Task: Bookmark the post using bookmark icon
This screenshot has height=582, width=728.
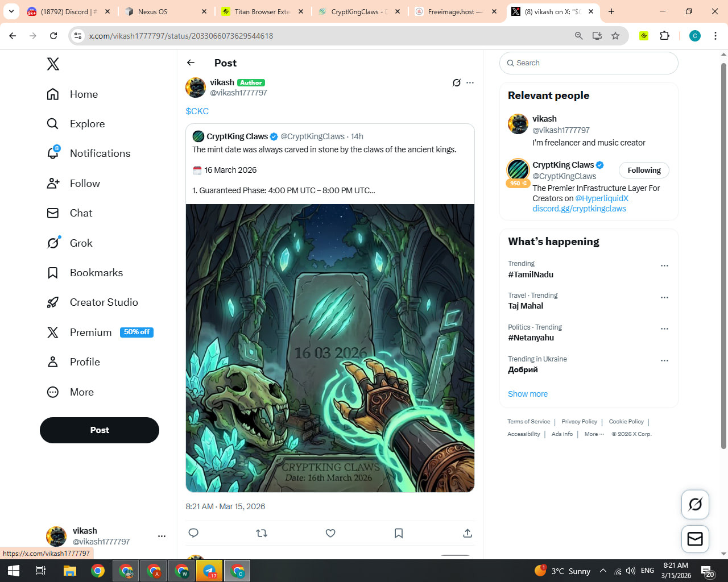Action: pos(399,533)
